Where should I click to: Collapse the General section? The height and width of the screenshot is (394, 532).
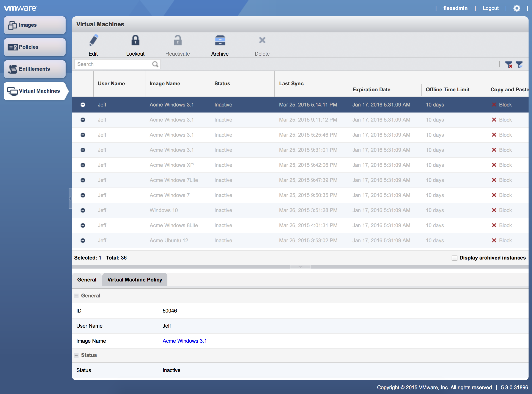(x=76, y=296)
